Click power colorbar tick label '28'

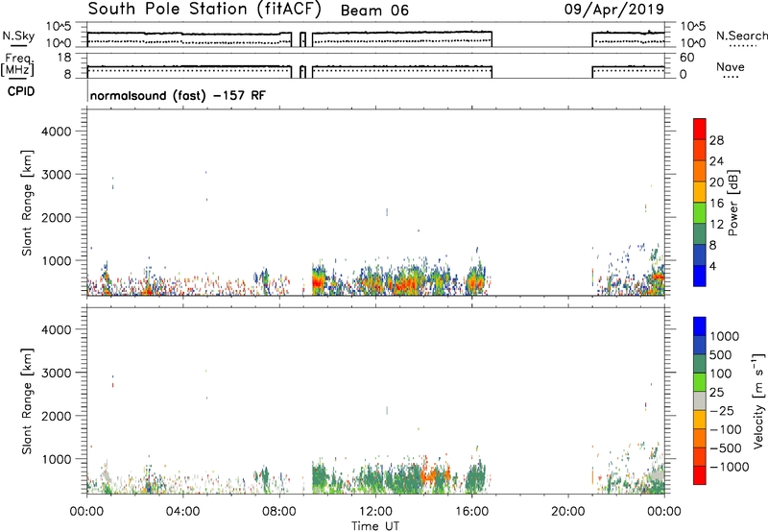pyautogui.click(x=716, y=140)
